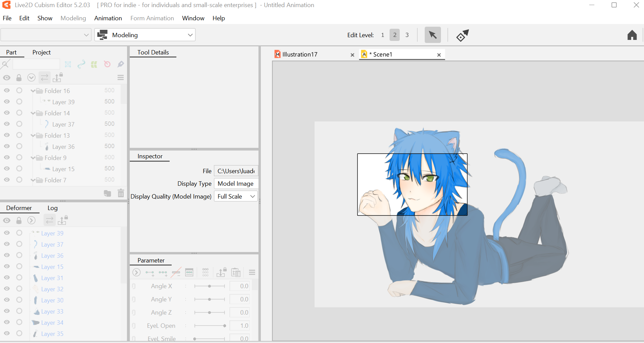Collapse Folder 7 in the Part tree
The width and height of the screenshot is (644, 343).
[x=33, y=180]
